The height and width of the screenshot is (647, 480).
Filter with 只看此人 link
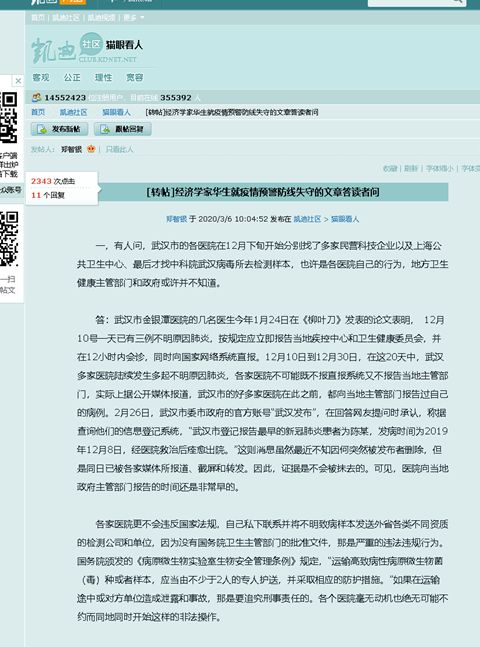pos(119,149)
